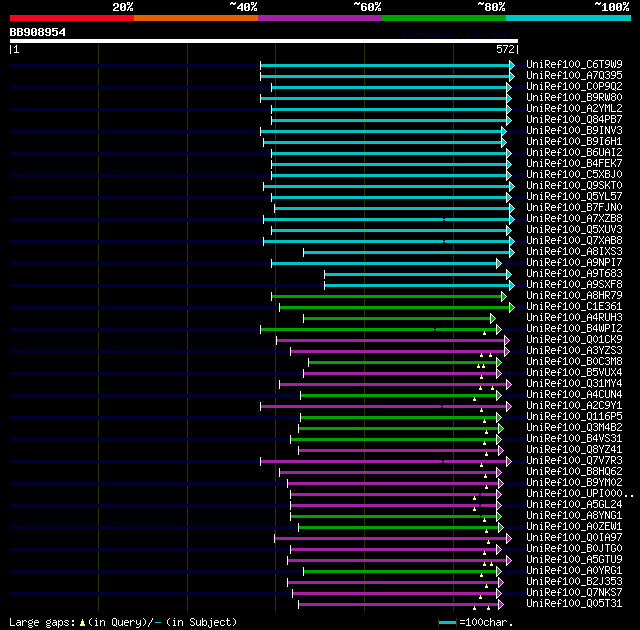The width and height of the screenshot is (640, 630).
Task: Click the UniRef100_B4FEK7 label
Action: [574, 164]
